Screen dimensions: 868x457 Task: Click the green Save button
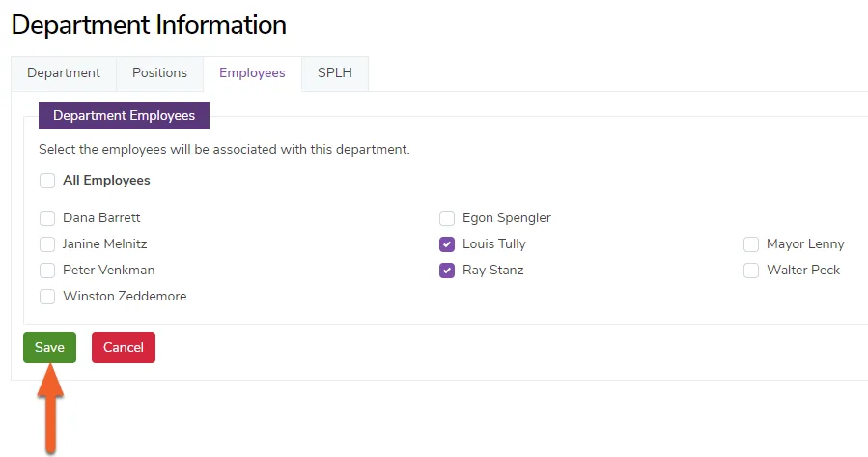pyautogui.click(x=49, y=347)
